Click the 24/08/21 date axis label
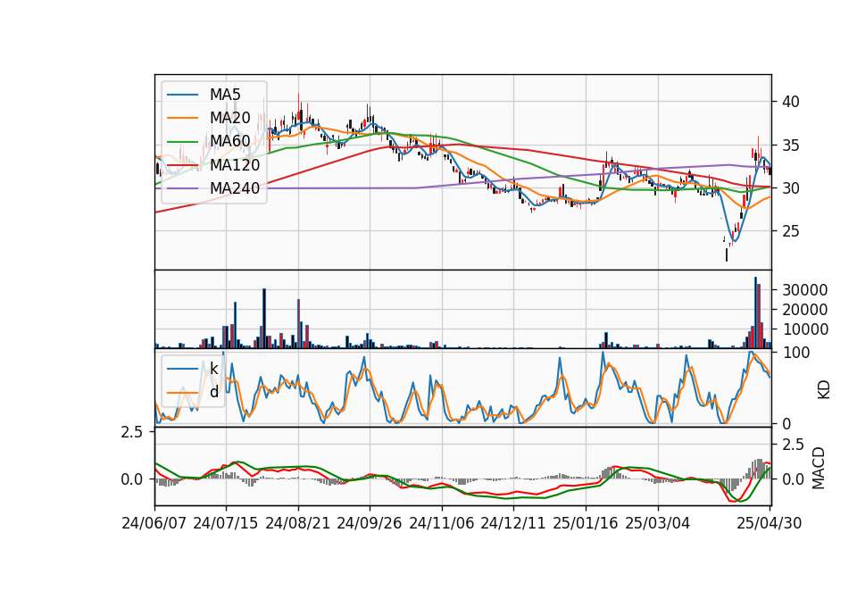 click(298, 523)
